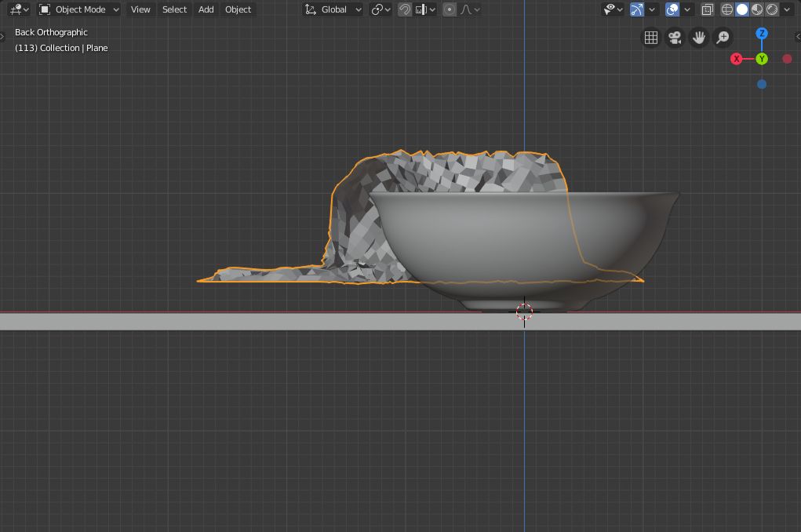Click the magnifier zoom view icon
Viewport: 801px width, 532px height.
(x=723, y=38)
